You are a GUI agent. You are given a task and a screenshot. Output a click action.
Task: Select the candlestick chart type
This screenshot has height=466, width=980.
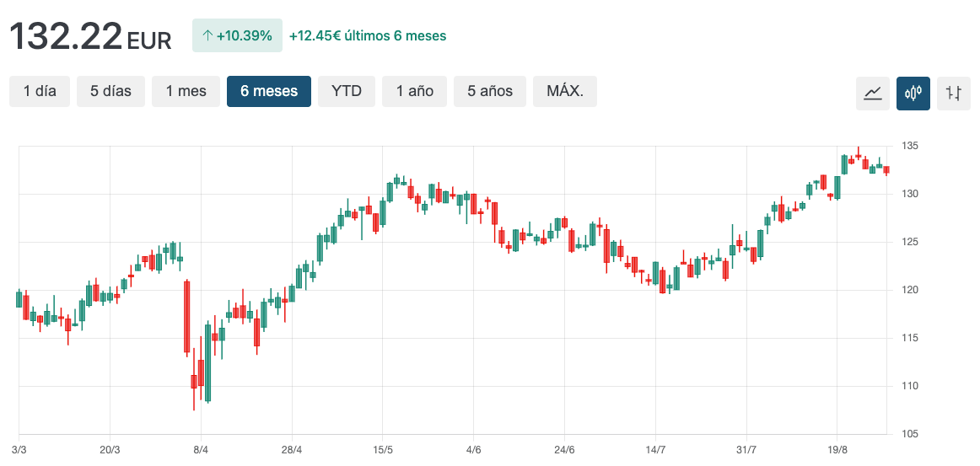point(913,93)
